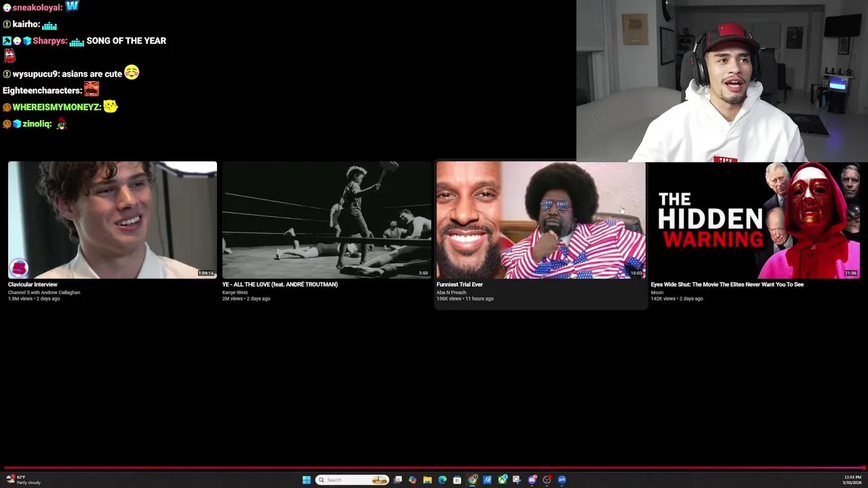This screenshot has height=488, width=868.
Task: Open the Clavicular Interview video thumbnail
Action: pos(113,220)
